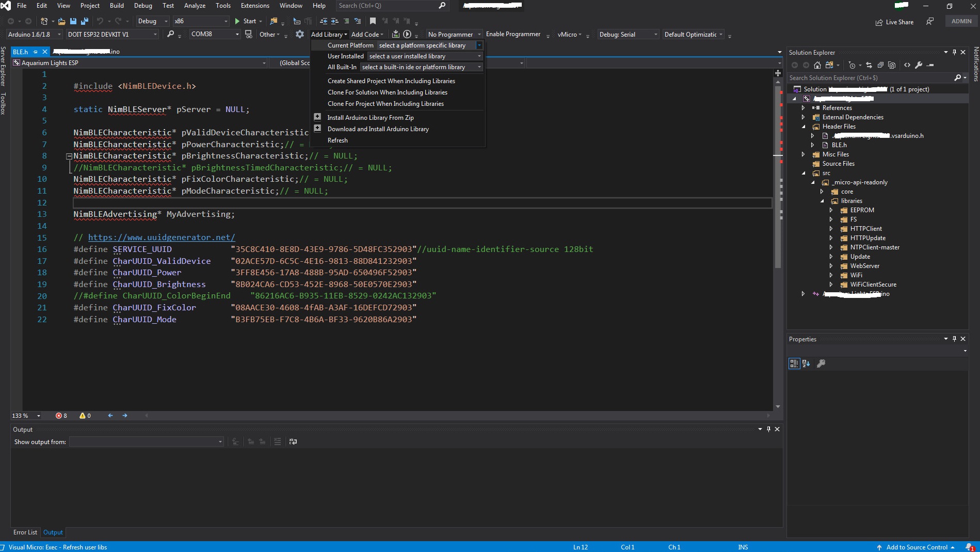Viewport: 980px width, 552px height.
Task: Click Show All Files icon
Action: click(892, 65)
